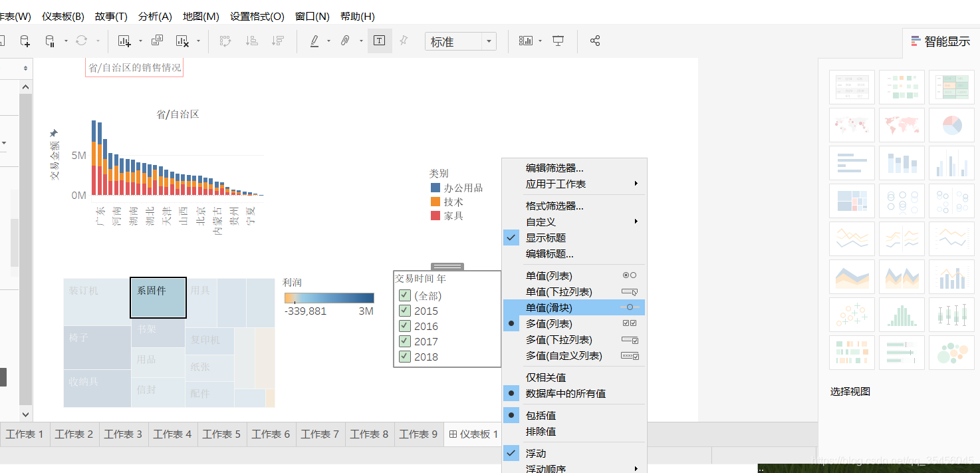Uncheck the 2016 year checkbox
980x473 pixels.
pyautogui.click(x=404, y=326)
